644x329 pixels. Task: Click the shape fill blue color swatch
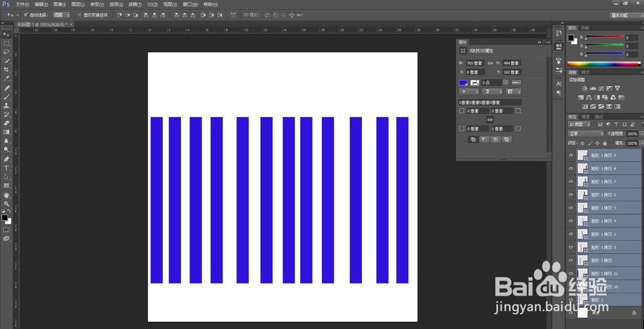pos(464,82)
